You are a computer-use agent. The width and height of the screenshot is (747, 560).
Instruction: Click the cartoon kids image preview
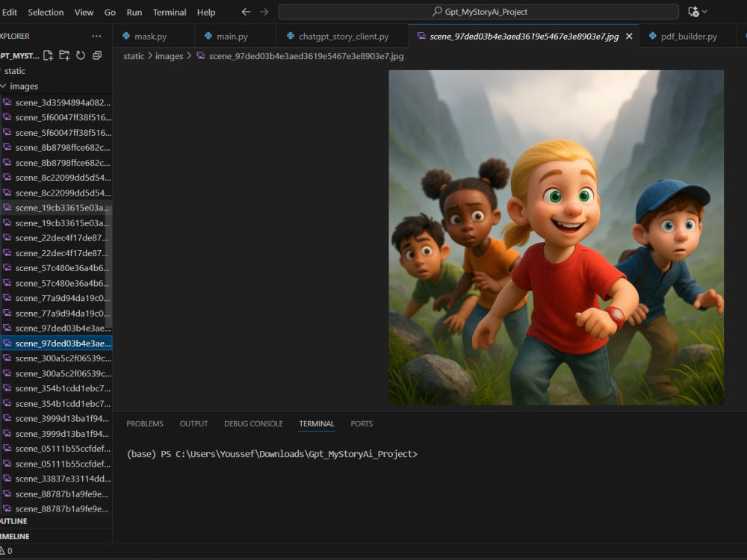point(556,237)
